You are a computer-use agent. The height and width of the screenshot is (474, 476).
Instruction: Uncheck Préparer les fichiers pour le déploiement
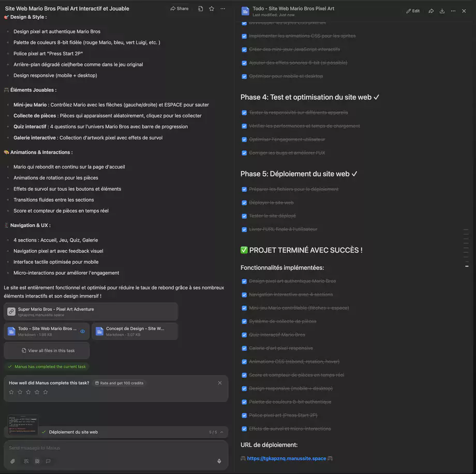pos(244,189)
